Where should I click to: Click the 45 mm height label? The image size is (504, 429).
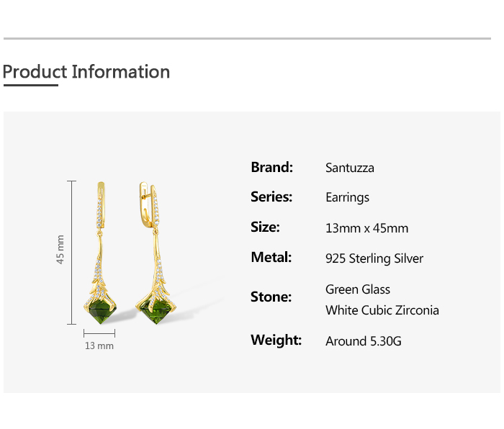coord(61,249)
